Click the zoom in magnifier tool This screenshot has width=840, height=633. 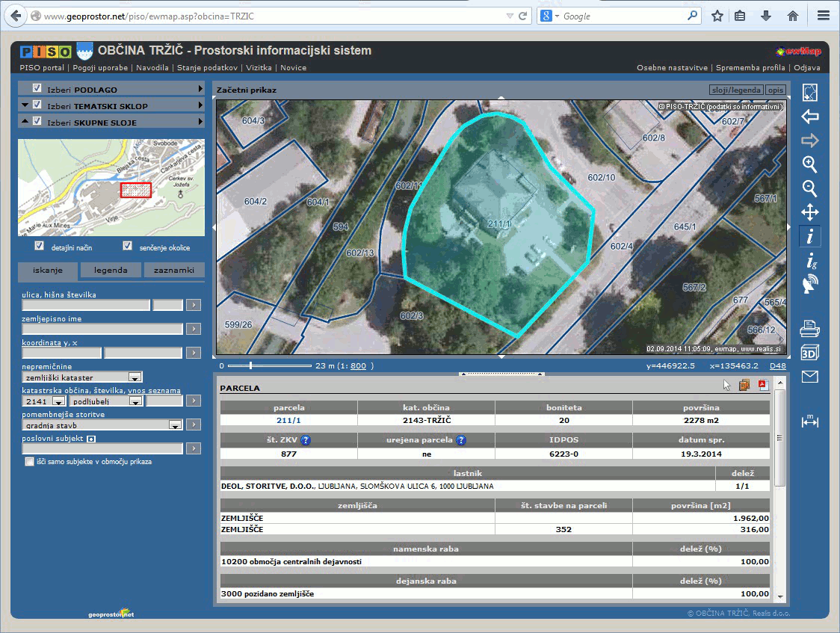[x=809, y=164]
